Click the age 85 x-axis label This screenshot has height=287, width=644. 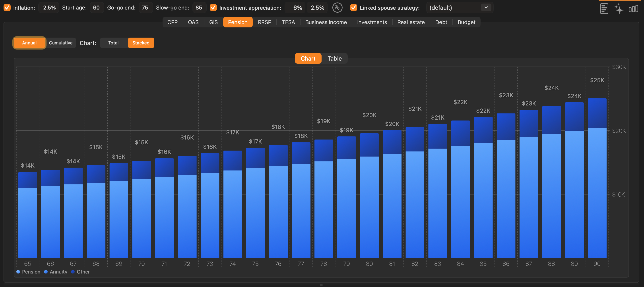(x=483, y=264)
